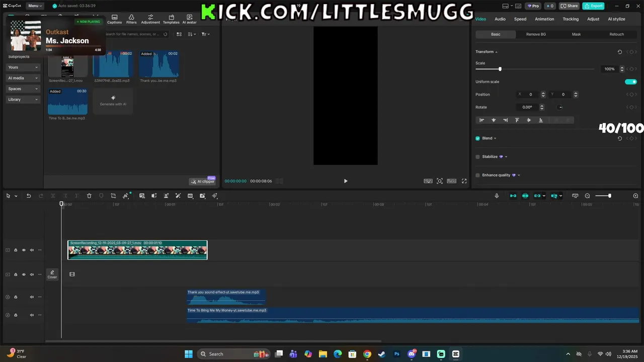This screenshot has height=362, width=644.
Task: Click the timeline fit-to-view ruler icon
Action: [575, 196]
